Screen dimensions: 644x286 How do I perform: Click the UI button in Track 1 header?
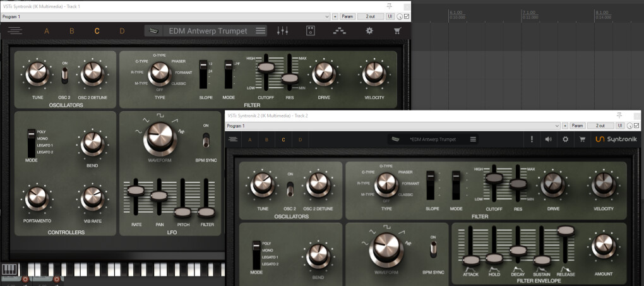[390, 16]
